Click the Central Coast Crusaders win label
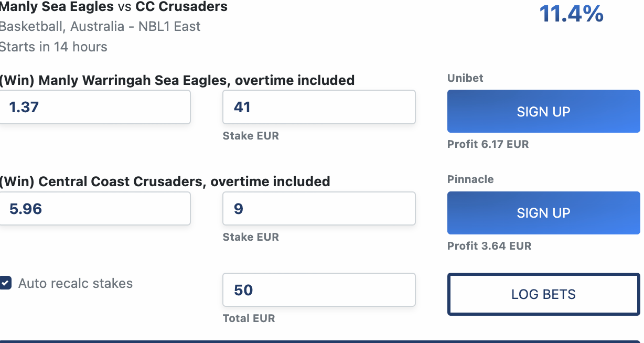The width and height of the screenshot is (644, 343). pos(165,182)
